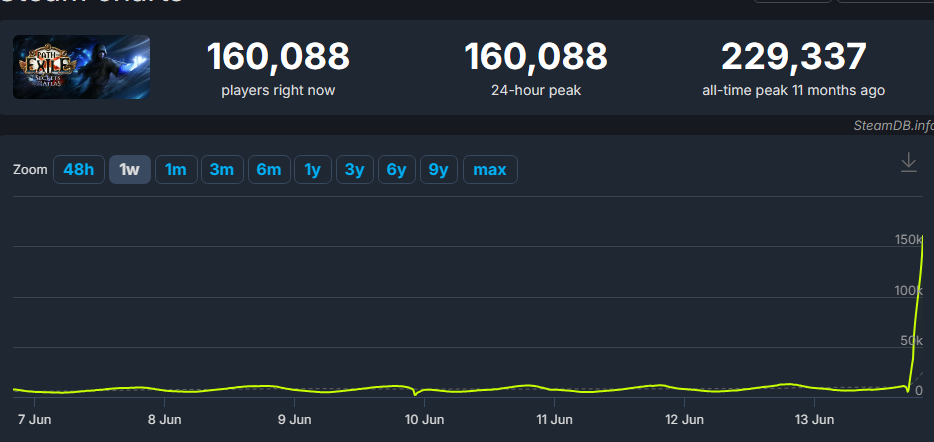The width and height of the screenshot is (934, 442).
Task: Choose the 3m zoom range
Action: click(222, 170)
